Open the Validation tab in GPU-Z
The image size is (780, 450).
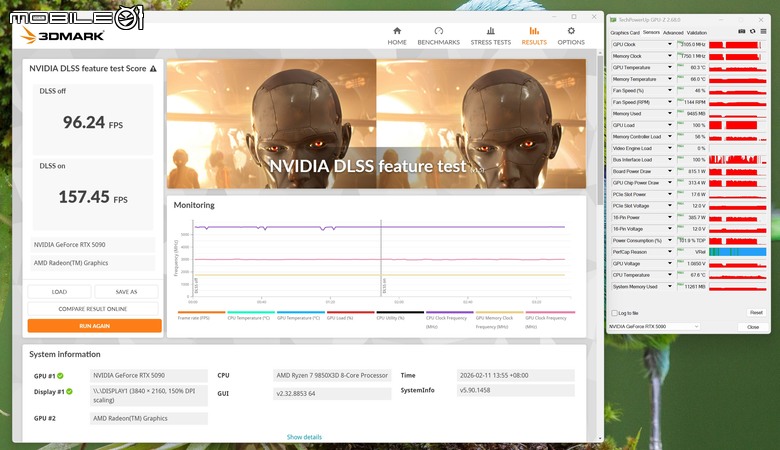click(x=696, y=33)
